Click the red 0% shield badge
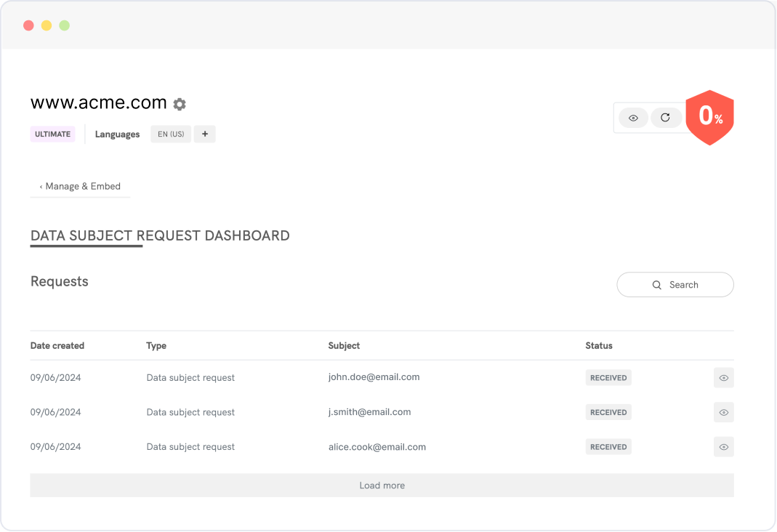The height and width of the screenshot is (532, 777). pos(709,116)
